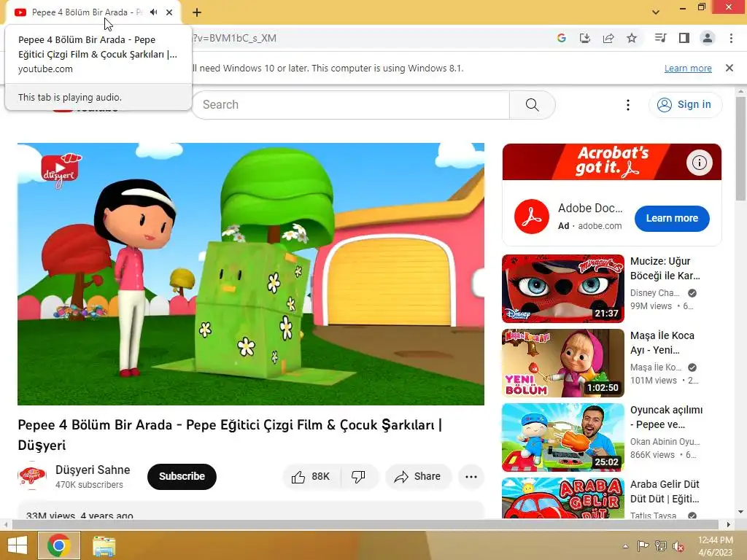This screenshot has height=560, width=747.
Task: Open the tab search dropdown arrow
Action: coord(656,12)
